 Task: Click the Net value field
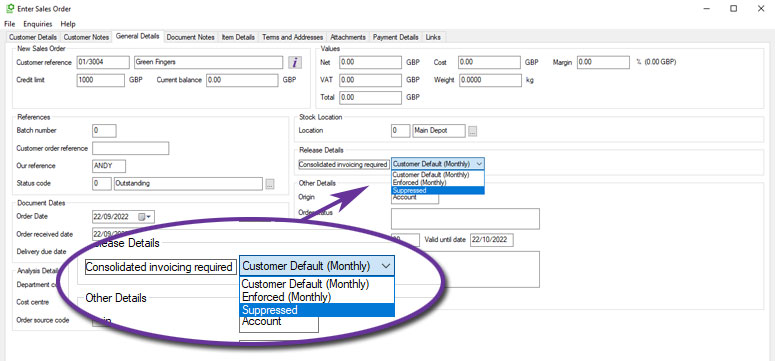[x=371, y=62]
